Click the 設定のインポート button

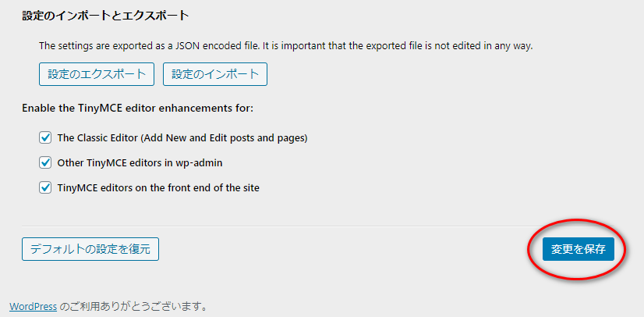tap(215, 74)
